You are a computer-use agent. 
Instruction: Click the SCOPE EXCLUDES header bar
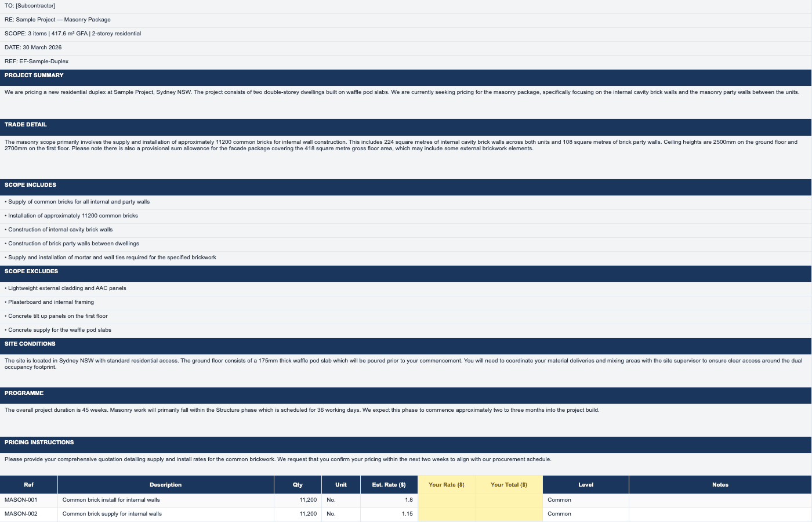click(x=31, y=271)
